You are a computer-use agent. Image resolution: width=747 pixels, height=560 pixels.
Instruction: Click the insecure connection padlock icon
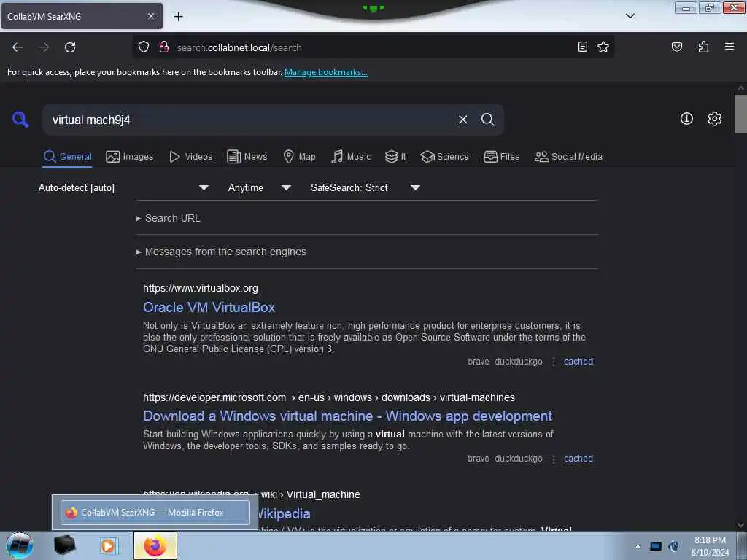pyautogui.click(x=164, y=47)
